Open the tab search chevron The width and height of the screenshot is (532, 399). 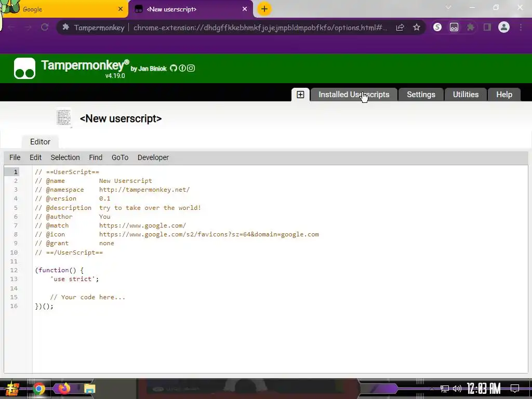[x=448, y=7]
